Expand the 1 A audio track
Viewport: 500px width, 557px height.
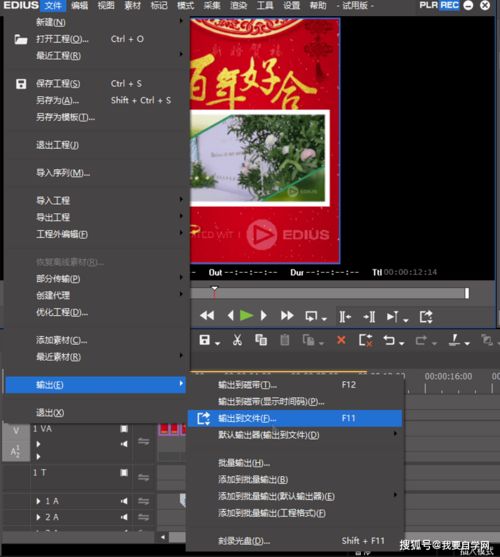38,501
